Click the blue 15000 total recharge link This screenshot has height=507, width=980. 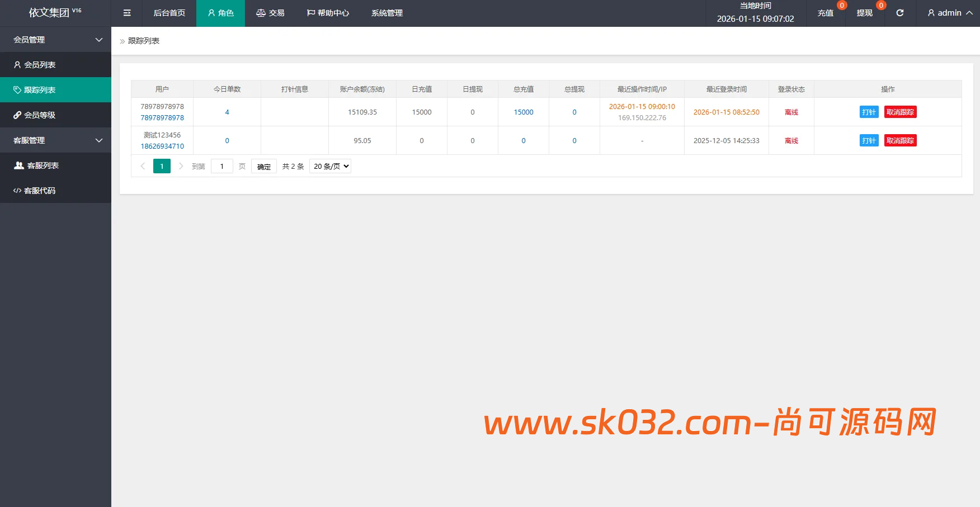click(523, 112)
